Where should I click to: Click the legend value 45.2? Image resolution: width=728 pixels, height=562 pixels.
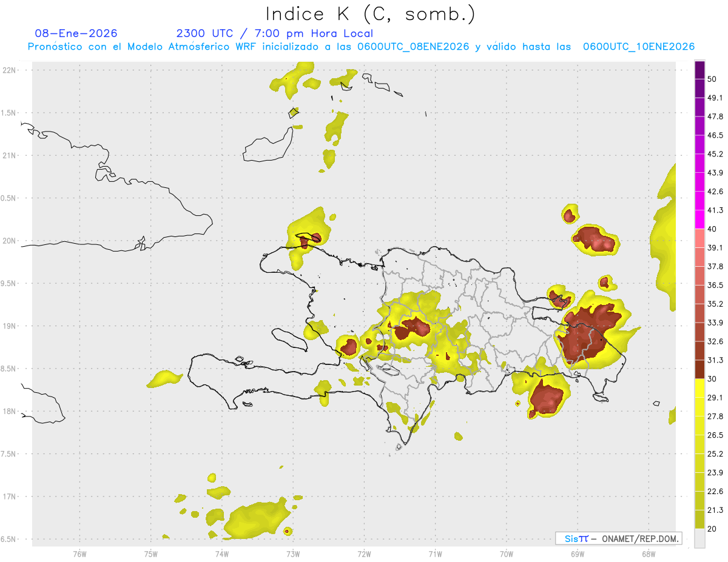(x=715, y=154)
